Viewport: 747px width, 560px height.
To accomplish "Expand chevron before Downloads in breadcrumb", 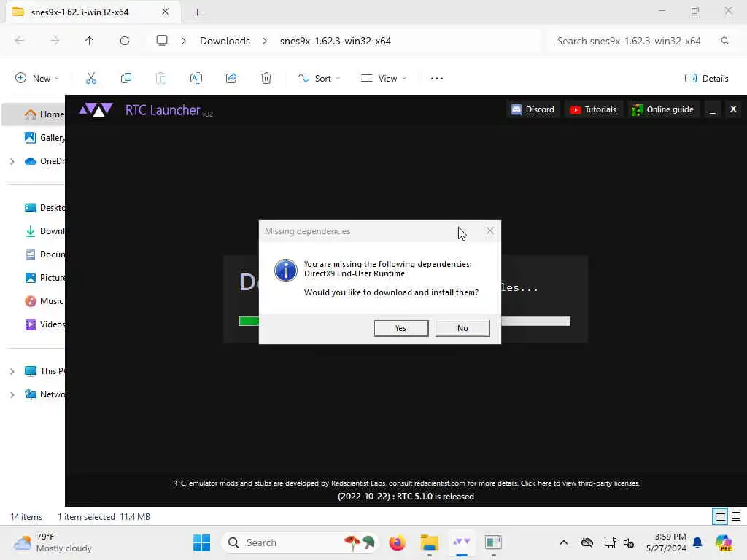I will (x=184, y=41).
